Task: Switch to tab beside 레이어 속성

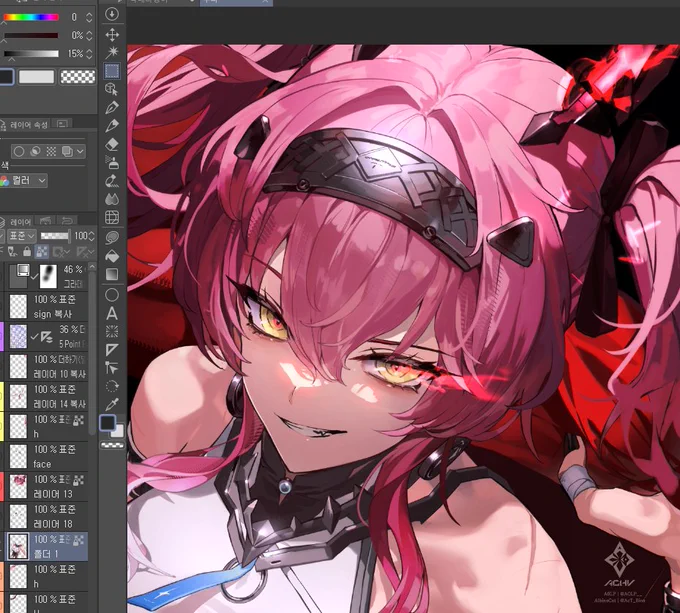Action: (62, 124)
